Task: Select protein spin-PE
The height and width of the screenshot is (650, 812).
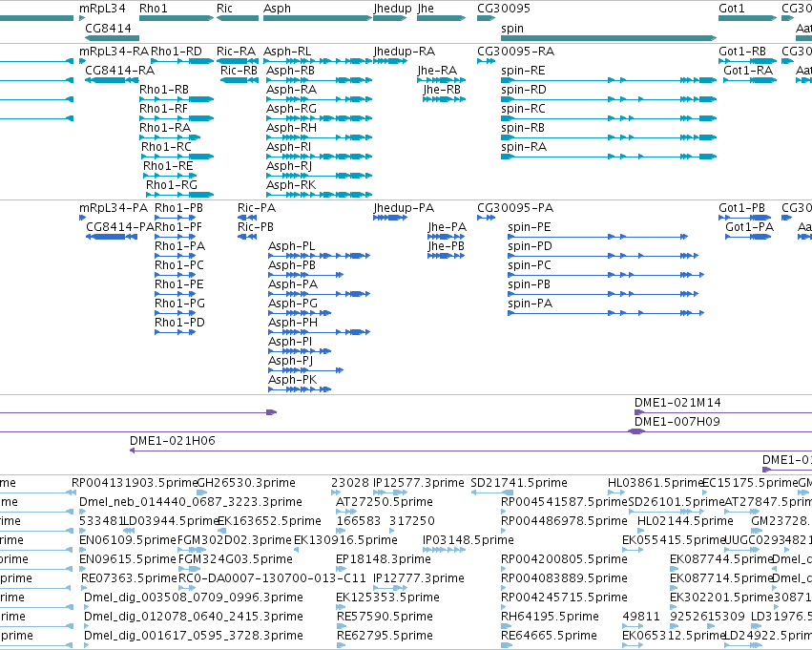Action: tap(530, 227)
